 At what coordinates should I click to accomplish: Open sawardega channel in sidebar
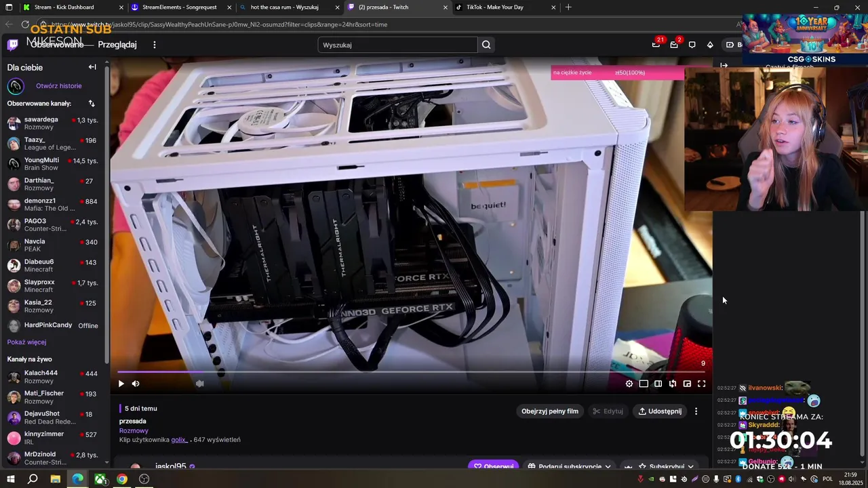[x=54, y=123]
